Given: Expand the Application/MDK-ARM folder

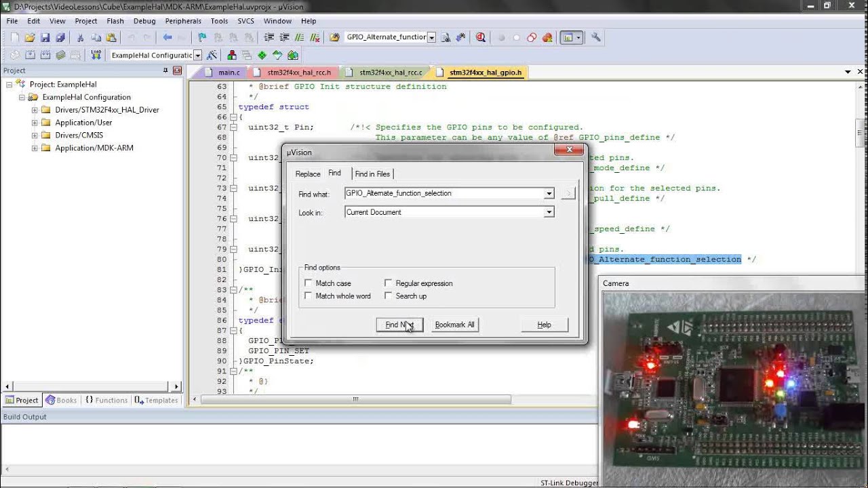Looking at the screenshot, I should pos(35,148).
